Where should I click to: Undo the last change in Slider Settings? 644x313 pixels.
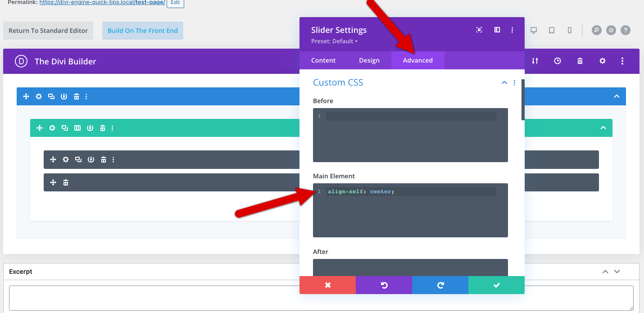pos(384,285)
